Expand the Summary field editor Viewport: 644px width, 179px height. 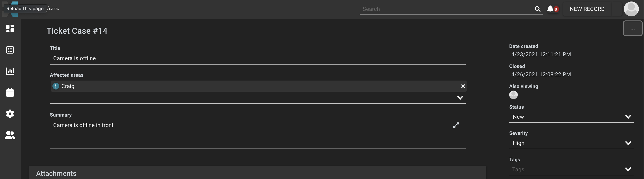(456, 125)
